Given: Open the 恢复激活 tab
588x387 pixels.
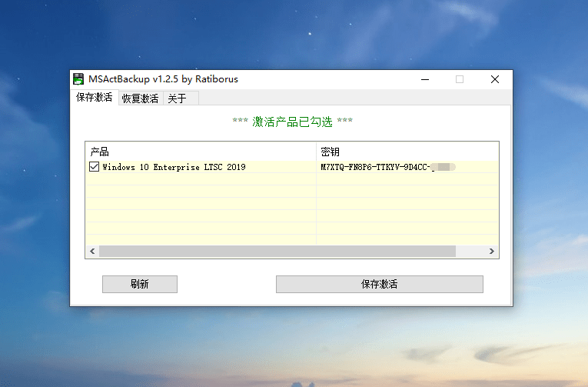Looking at the screenshot, I should (140, 98).
